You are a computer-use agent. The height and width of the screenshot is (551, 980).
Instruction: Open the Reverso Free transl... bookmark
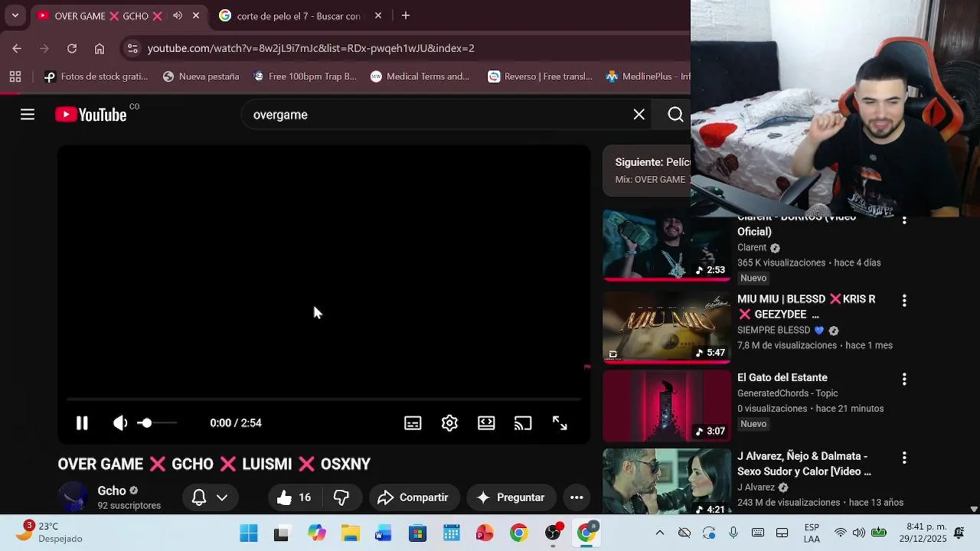point(541,77)
